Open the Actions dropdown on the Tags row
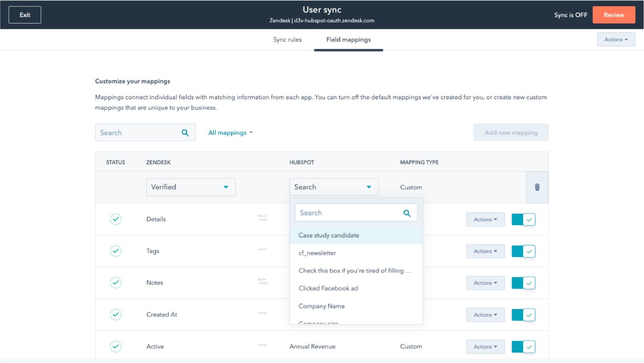This screenshot has width=644, height=363. (485, 251)
